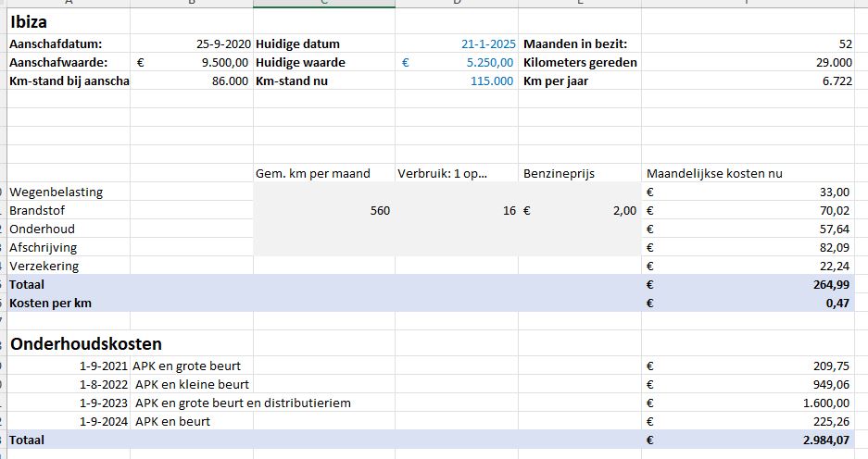The width and height of the screenshot is (868, 459).
Task: Select the 949,06 amount cell
Action: coord(748,384)
